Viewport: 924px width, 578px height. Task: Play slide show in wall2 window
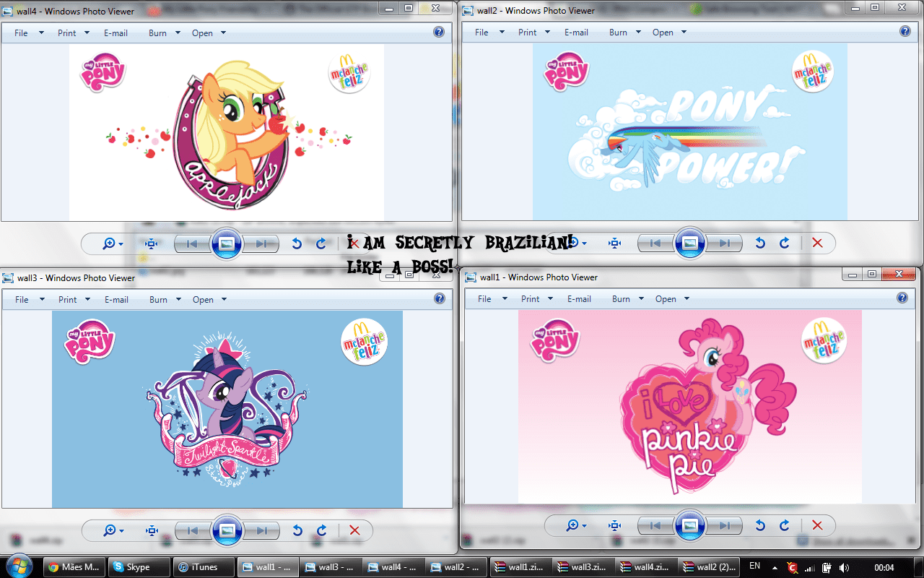coord(690,243)
